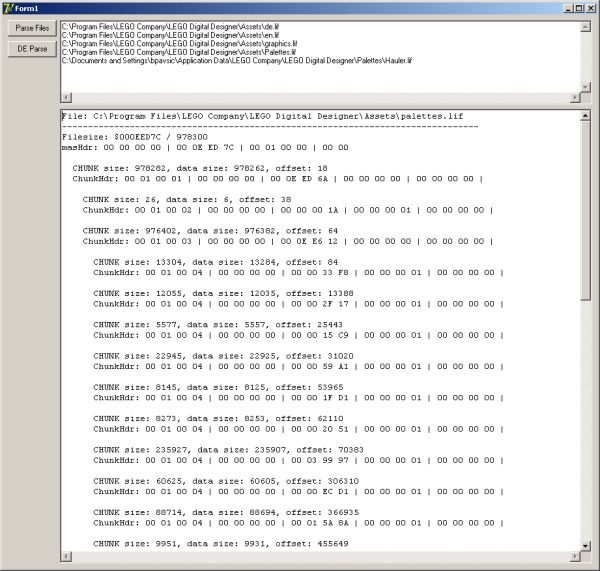
Task: Click down arrow of file list scrollbar
Action: 585,87
